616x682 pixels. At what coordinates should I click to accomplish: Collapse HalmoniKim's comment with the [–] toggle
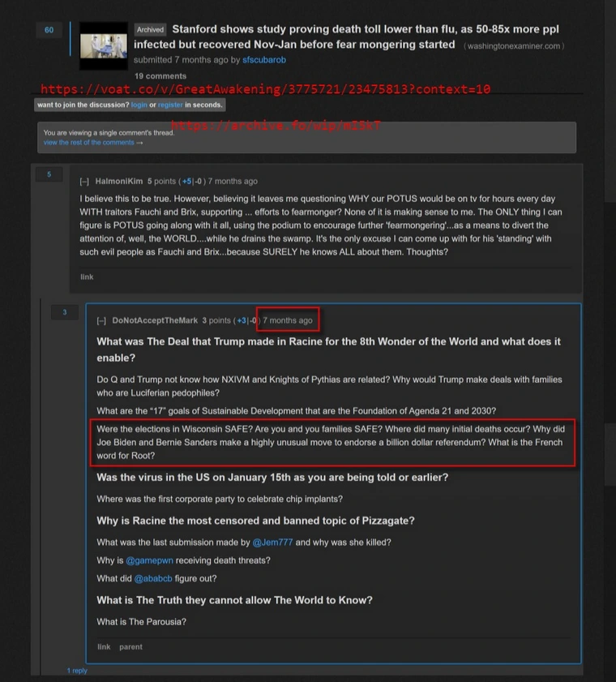tap(84, 182)
